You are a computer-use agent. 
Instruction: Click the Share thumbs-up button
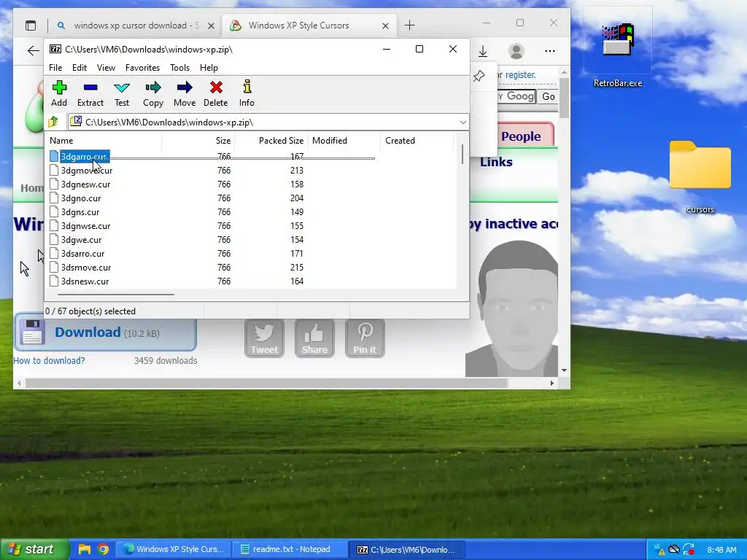[x=314, y=338]
